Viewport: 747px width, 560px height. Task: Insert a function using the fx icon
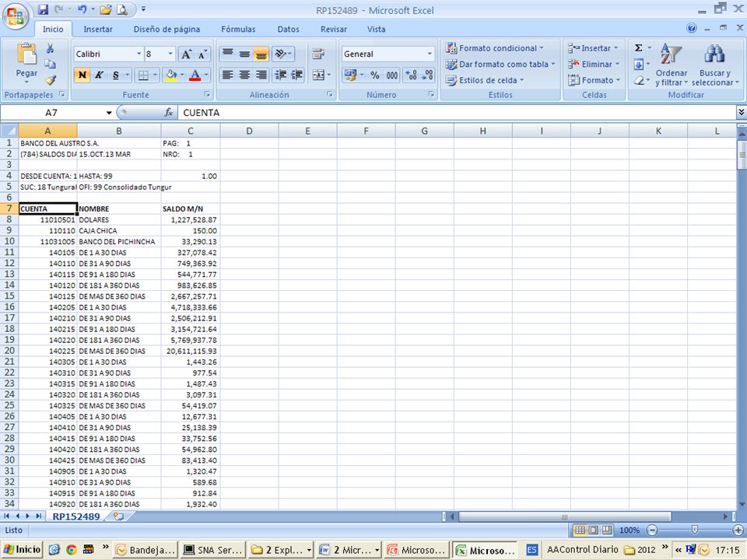pyautogui.click(x=168, y=112)
